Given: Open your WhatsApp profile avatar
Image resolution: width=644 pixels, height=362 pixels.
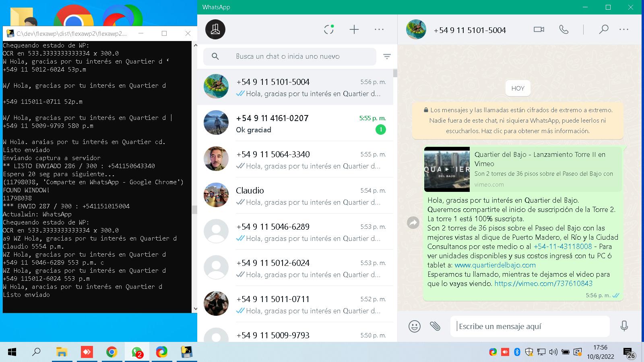Looking at the screenshot, I should click(215, 29).
